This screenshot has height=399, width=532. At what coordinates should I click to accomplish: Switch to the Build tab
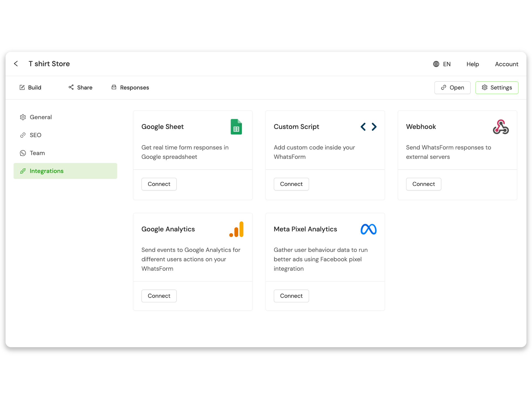click(x=30, y=88)
